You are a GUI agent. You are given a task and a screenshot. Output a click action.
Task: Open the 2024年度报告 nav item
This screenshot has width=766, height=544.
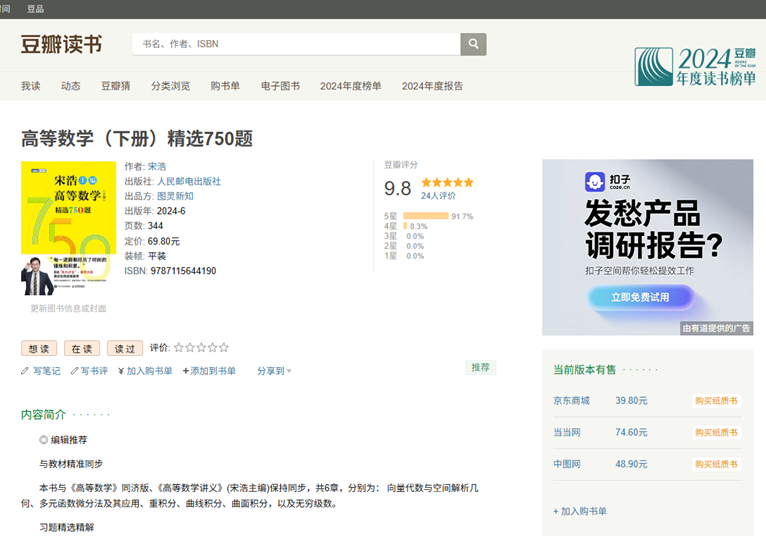(x=432, y=86)
